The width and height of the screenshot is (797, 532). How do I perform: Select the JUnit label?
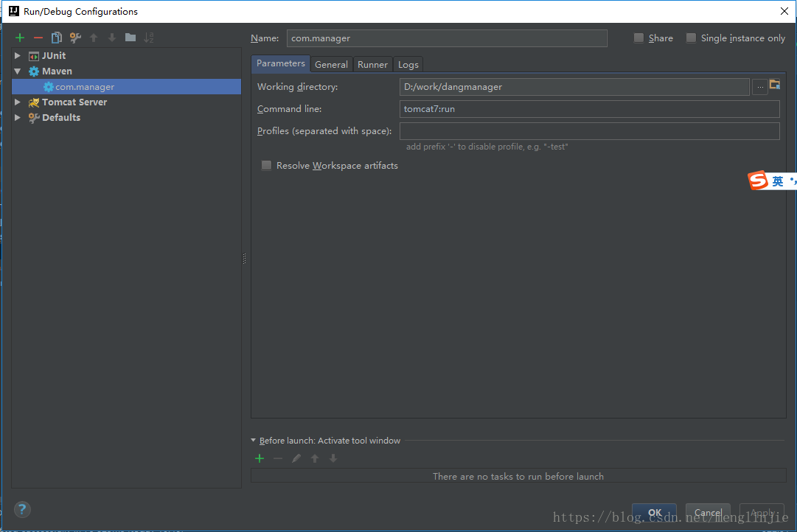coord(54,56)
